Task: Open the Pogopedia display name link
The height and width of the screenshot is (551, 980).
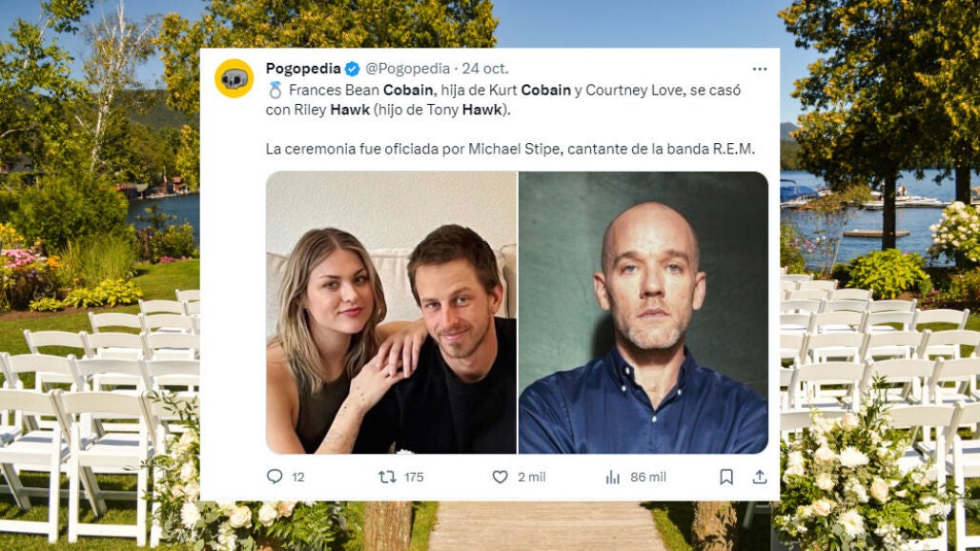Action: tap(303, 68)
